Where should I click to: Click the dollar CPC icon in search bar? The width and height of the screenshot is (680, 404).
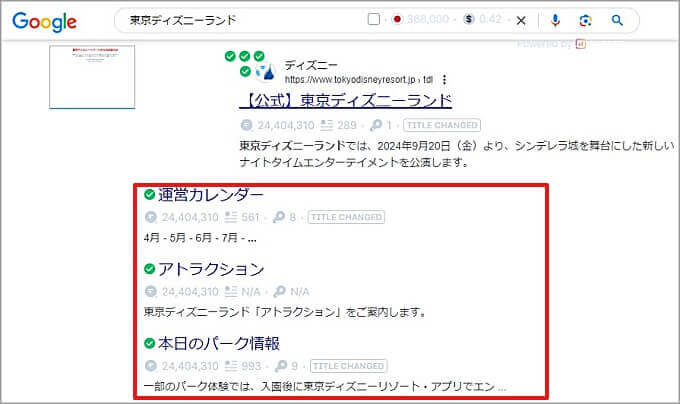[468, 19]
